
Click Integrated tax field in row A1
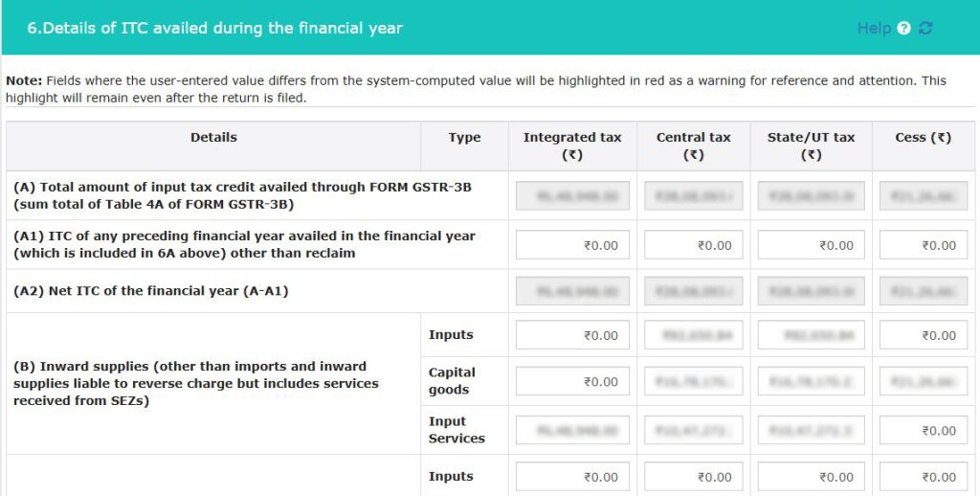(x=572, y=245)
